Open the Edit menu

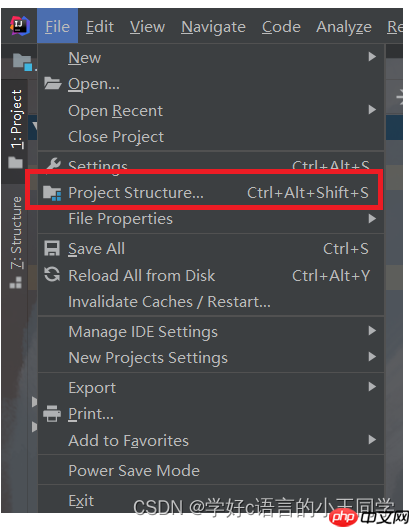click(100, 27)
